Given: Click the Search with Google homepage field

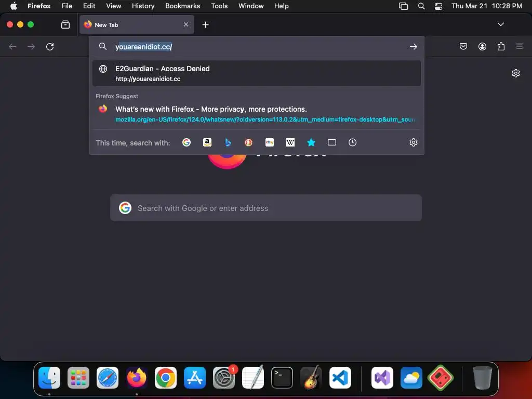Looking at the screenshot, I should point(266,208).
